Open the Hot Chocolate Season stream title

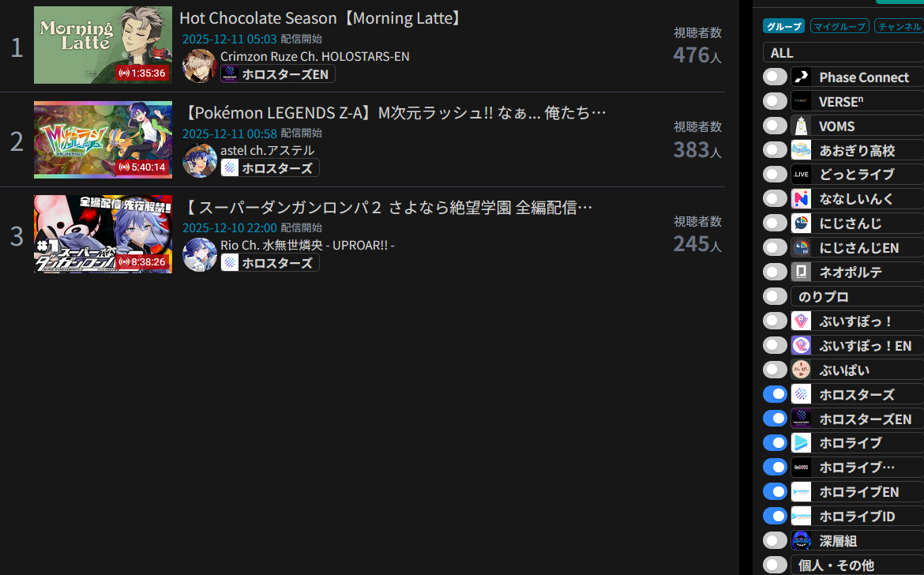[x=321, y=18]
